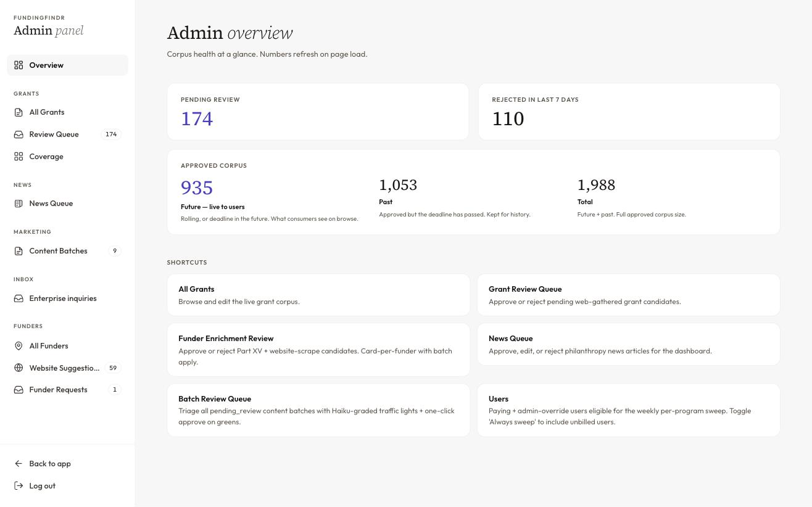Click the Admin overview page heading
Viewport: 812px width, 507px height.
[230, 33]
